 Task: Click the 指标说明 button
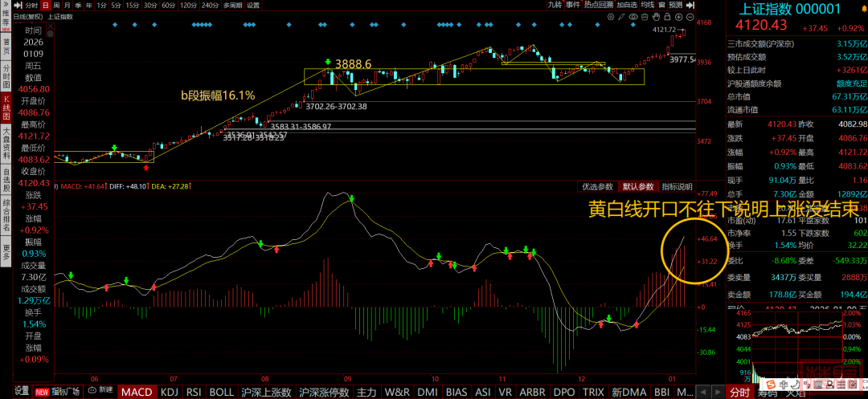tap(677, 187)
